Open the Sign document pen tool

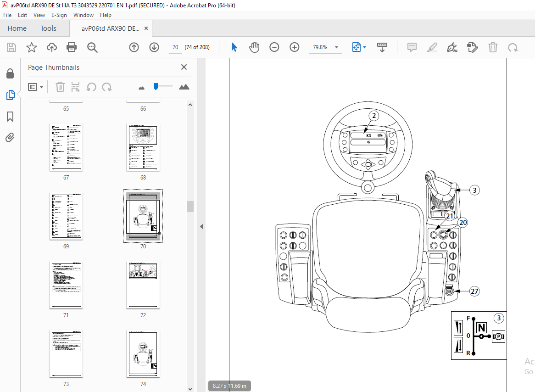pyautogui.click(x=452, y=47)
